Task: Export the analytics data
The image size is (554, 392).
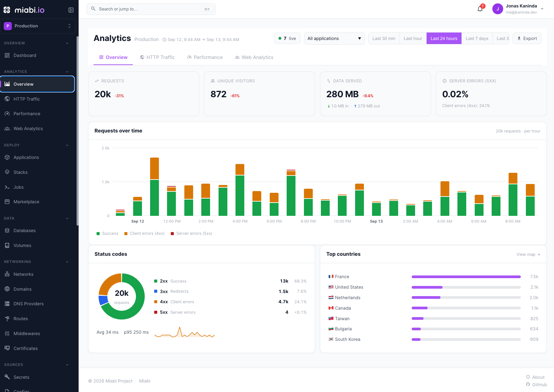Action: point(527,38)
